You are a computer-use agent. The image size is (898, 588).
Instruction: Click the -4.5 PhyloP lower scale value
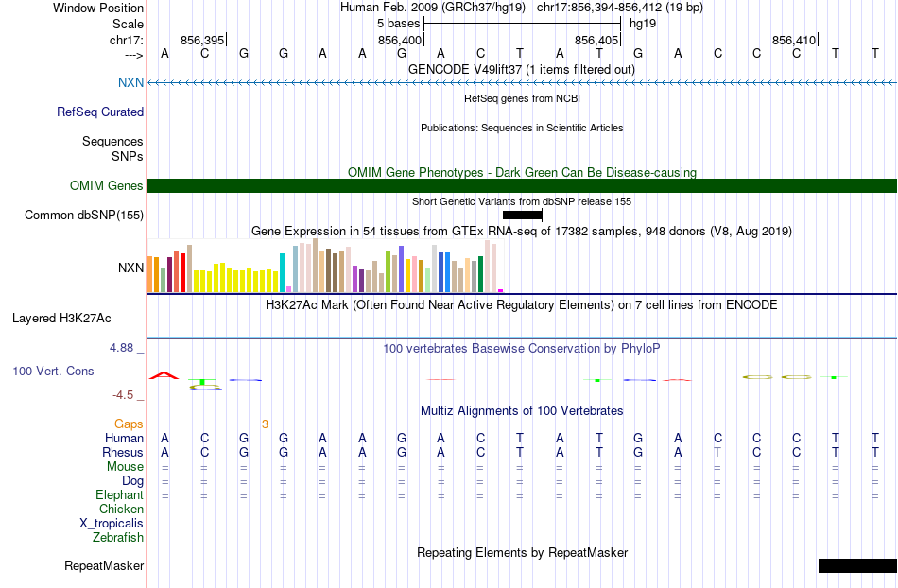click(x=123, y=395)
